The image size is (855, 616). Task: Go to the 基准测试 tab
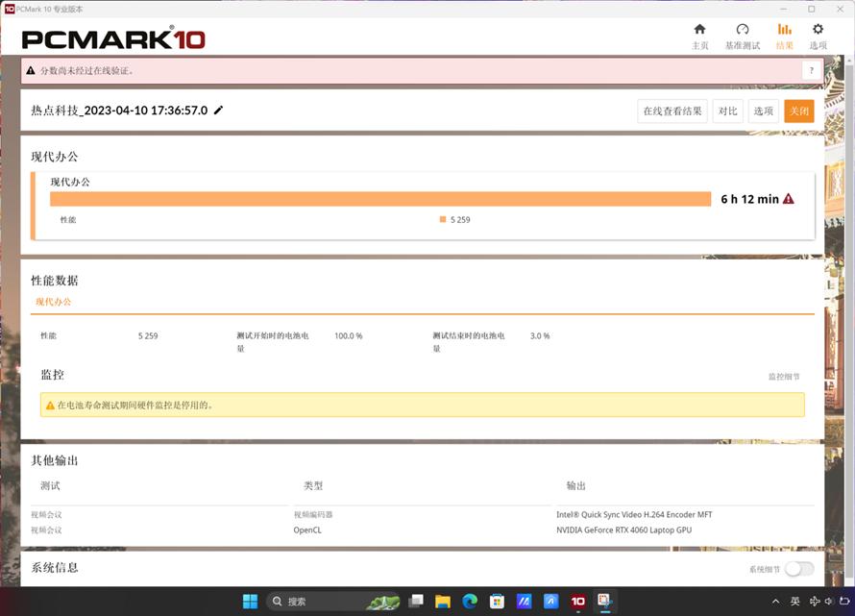click(x=741, y=37)
